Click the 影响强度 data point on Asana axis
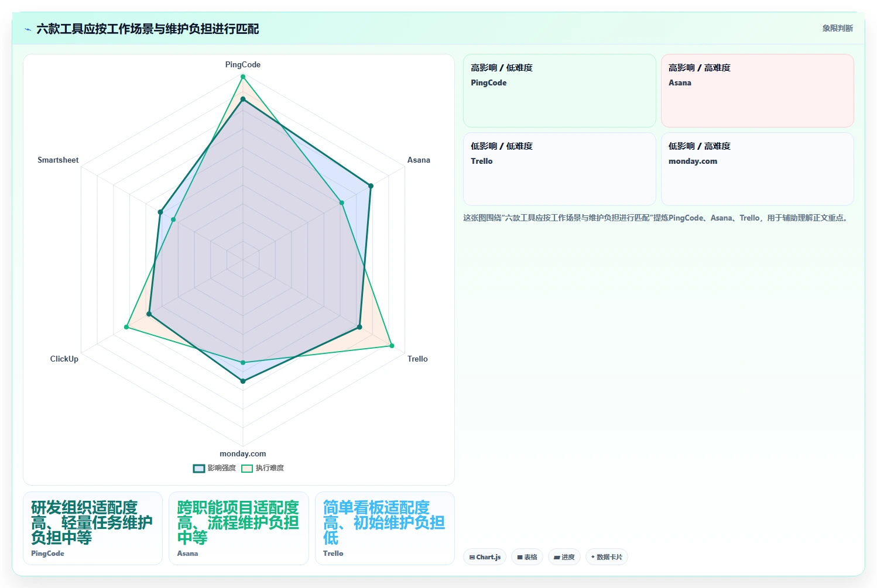The width and height of the screenshot is (877, 588). point(371,186)
